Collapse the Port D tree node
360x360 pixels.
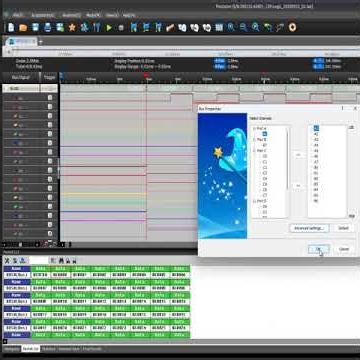tap(255, 201)
